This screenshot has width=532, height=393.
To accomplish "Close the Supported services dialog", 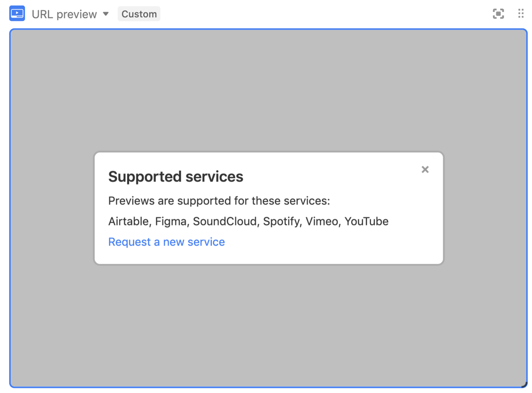I will [425, 169].
